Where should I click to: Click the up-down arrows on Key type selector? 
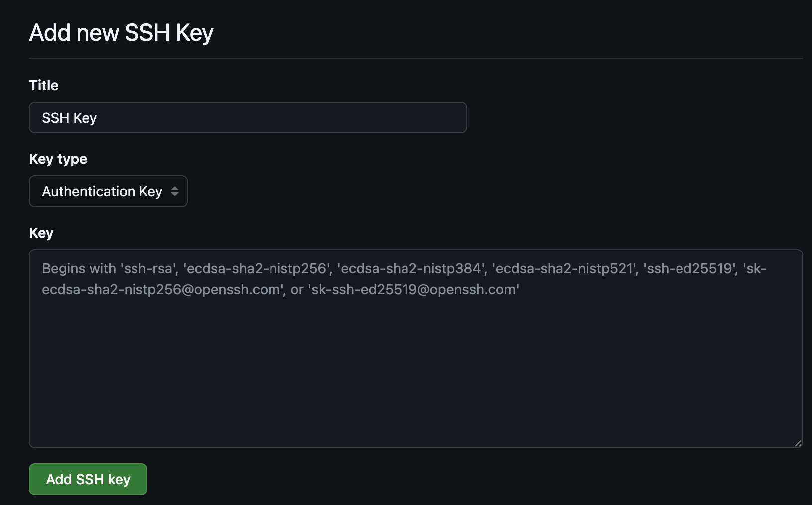(175, 191)
